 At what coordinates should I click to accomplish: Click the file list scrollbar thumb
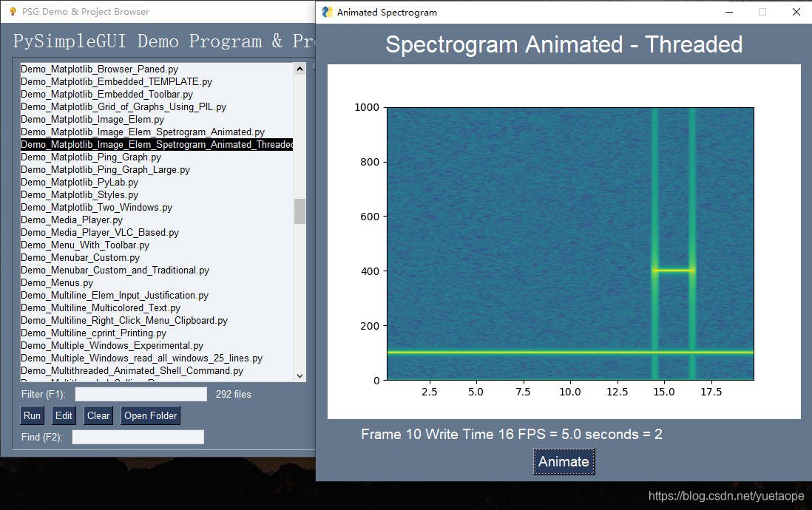pyautogui.click(x=300, y=211)
